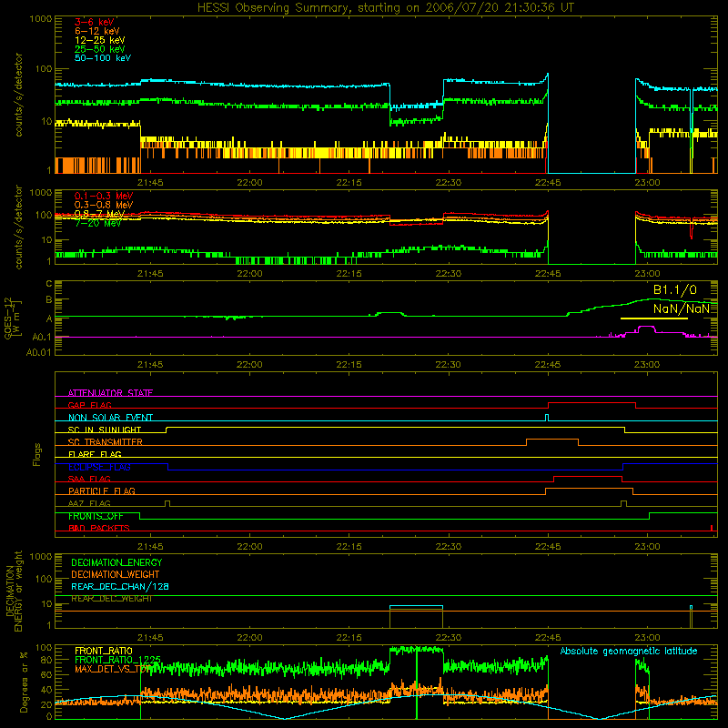
Task: Click the DECIMATION_WEIGHT legend entry
Action: [x=116, y=574]
